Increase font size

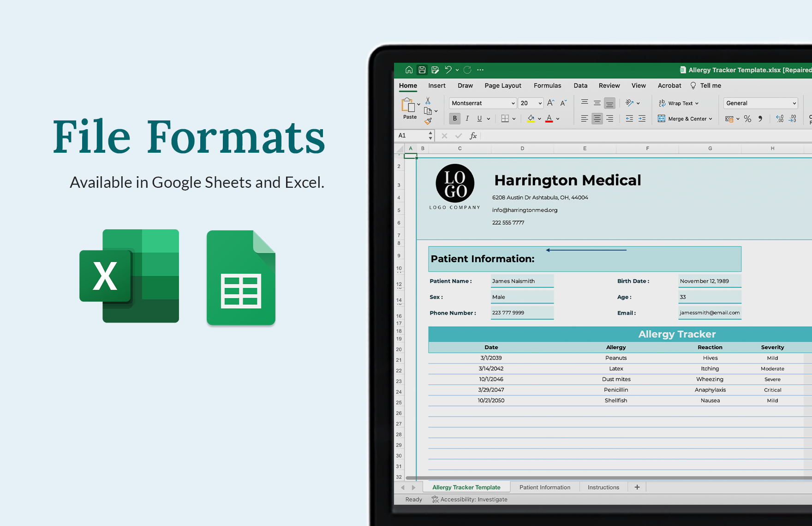550,103
